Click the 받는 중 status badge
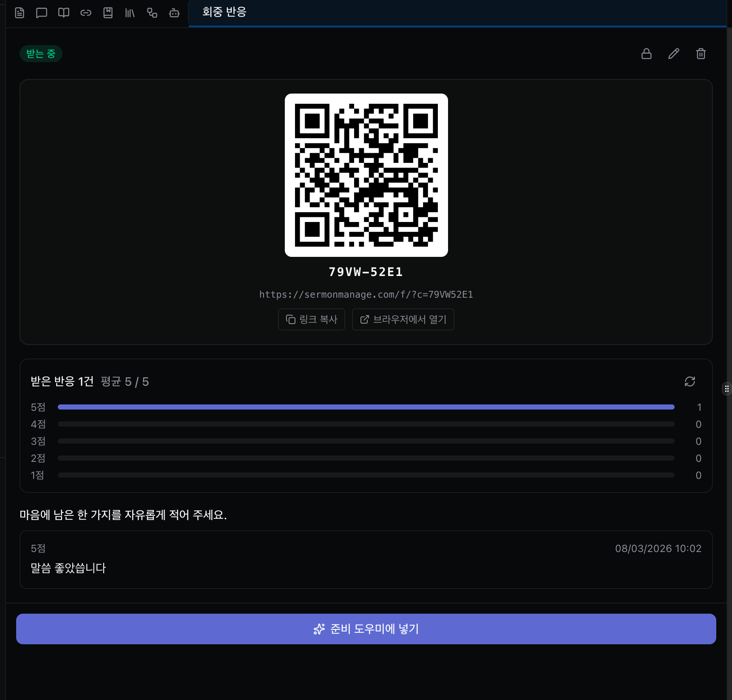Image resolution: width=732 pixels, height=700 pixels. tap(41, 54)
